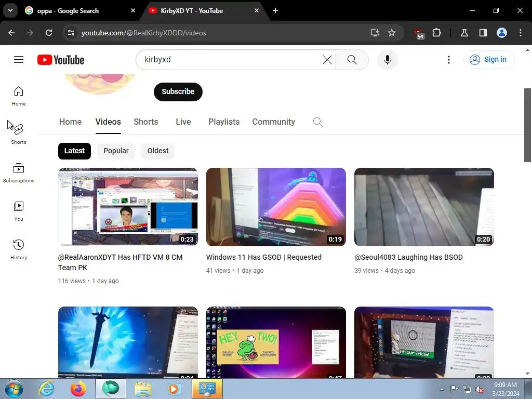Select the channel Videos tab

(108, 122)
